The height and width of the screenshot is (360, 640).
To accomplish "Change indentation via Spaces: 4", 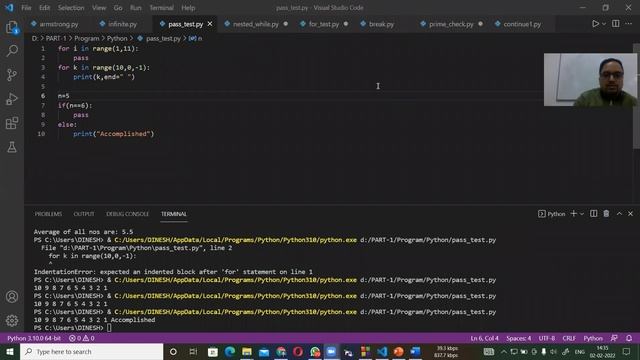I will pyautogui.click(x=519, y=338).
